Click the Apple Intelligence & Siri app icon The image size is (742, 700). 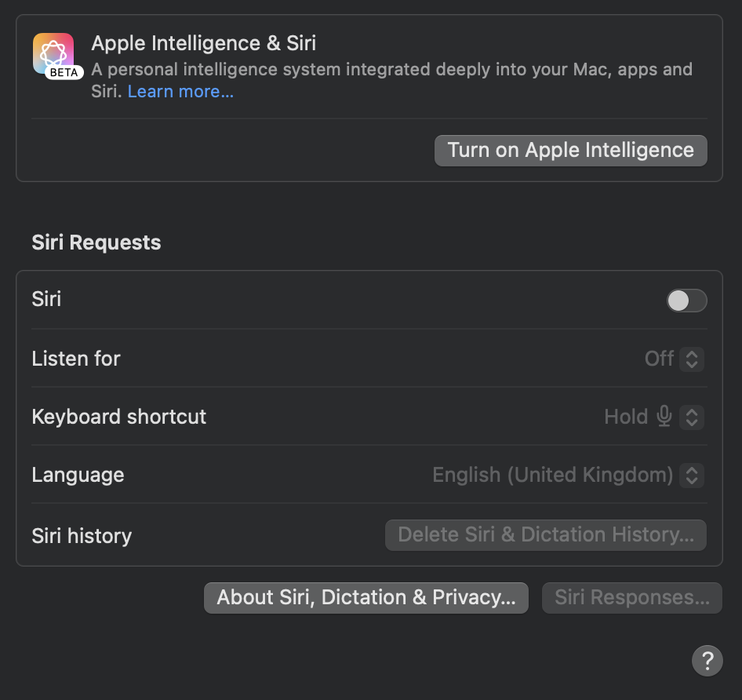click(x=53, y=52)
